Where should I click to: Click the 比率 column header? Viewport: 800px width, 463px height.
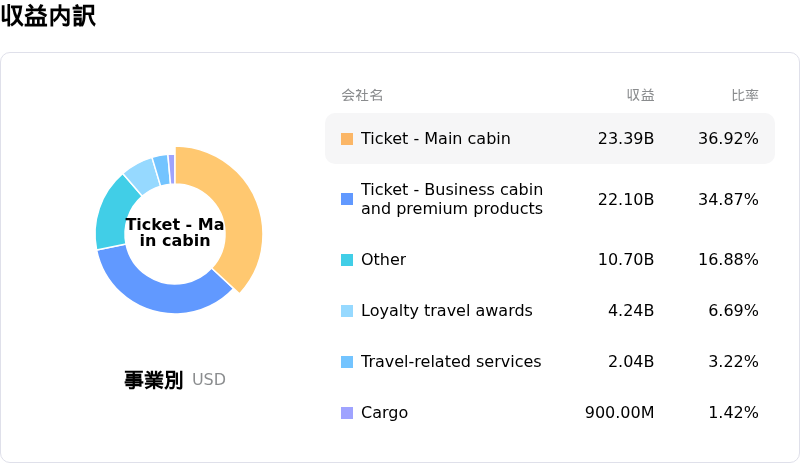tap(744, 96)
